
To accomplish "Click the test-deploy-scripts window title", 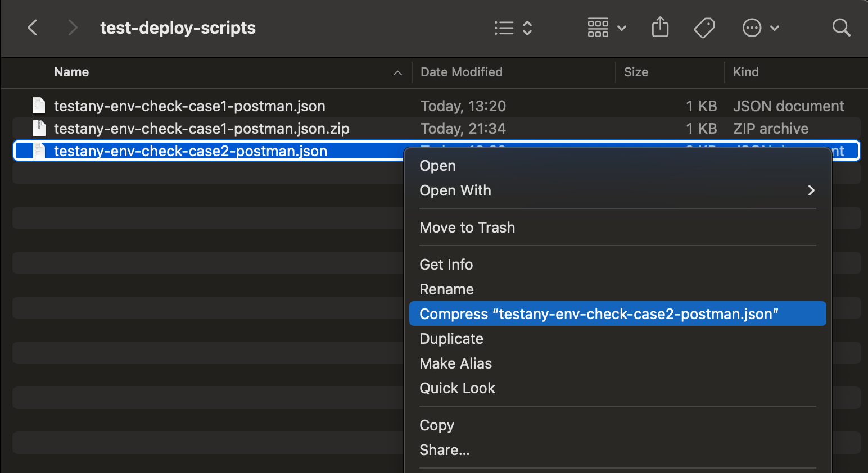I will pyautogui.click(x=178, y=28).
